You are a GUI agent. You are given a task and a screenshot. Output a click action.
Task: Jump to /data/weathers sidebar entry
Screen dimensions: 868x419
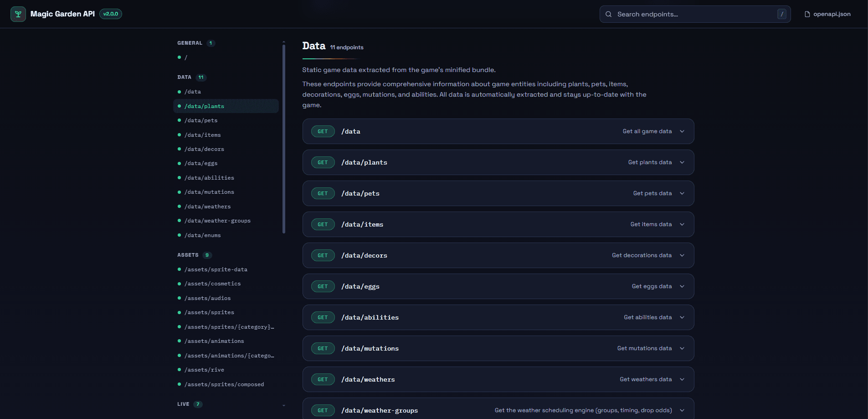226,207
